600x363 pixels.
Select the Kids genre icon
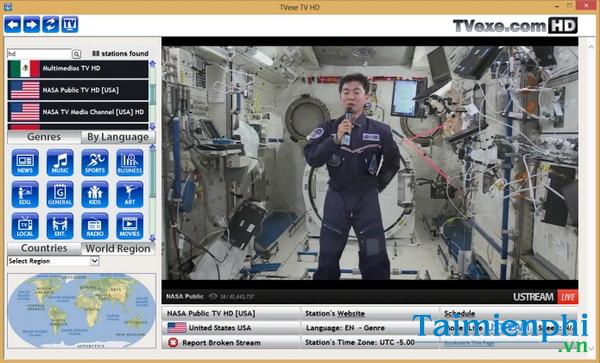tap(95, 194)
